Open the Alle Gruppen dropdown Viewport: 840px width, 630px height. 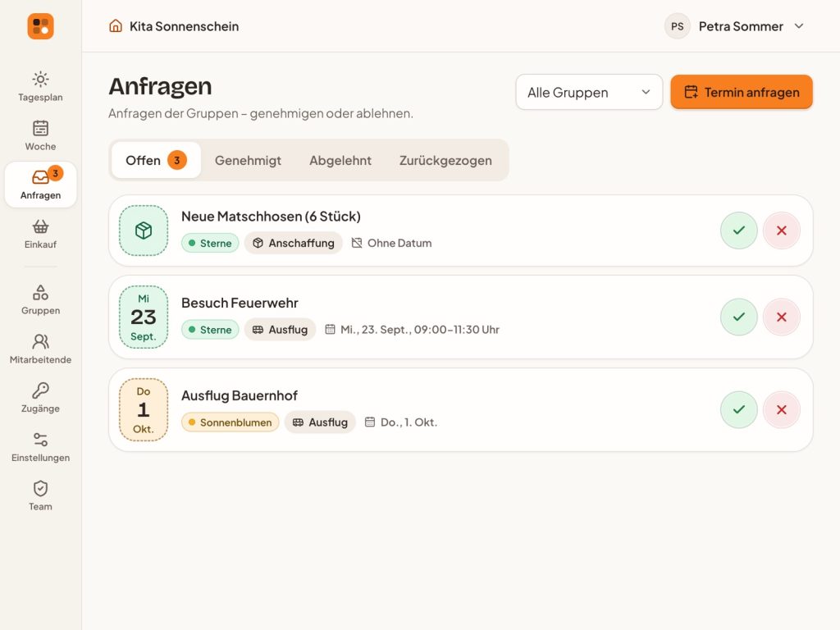pyautogui.click(x=589, y=92)
